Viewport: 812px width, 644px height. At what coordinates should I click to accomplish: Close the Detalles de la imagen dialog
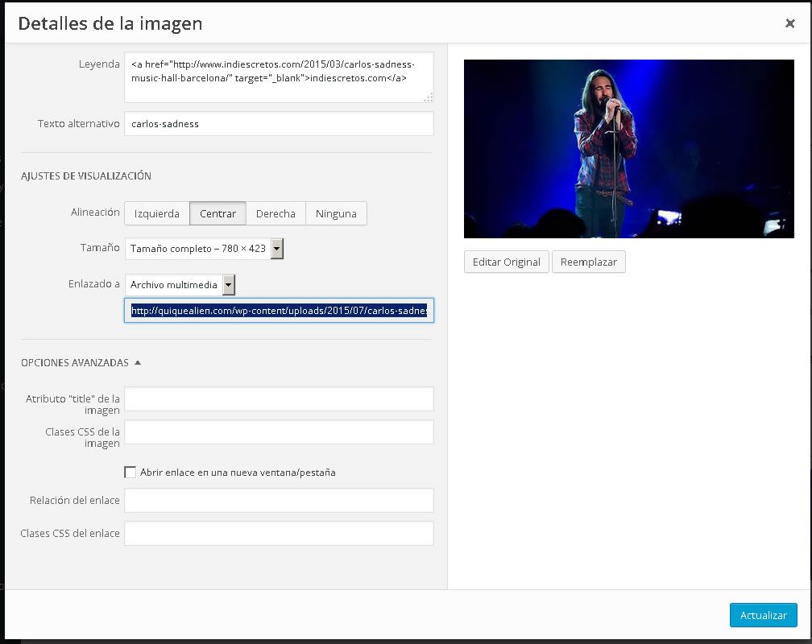point(789,23)
